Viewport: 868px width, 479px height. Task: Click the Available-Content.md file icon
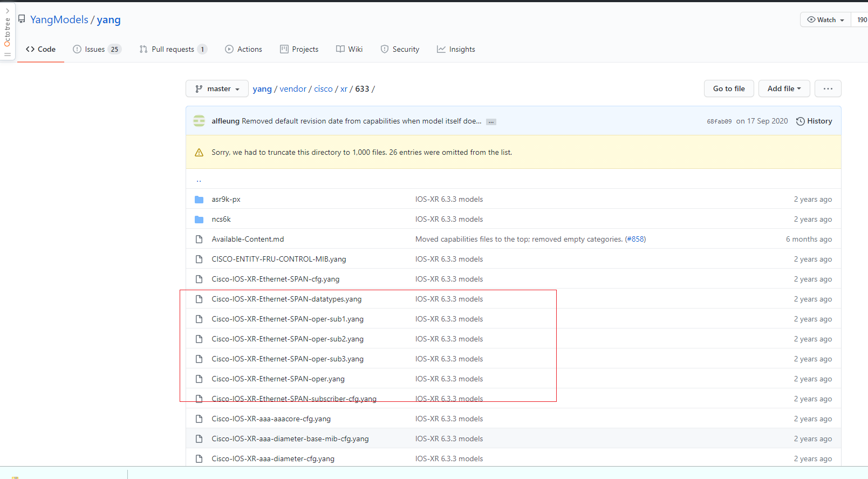pos(199,239)
